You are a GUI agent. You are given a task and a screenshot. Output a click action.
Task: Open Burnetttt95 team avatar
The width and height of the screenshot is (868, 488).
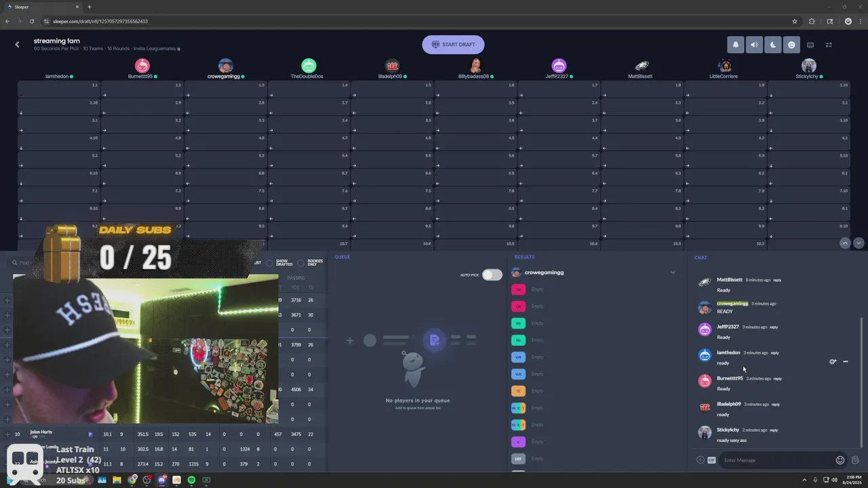point(142,66)
